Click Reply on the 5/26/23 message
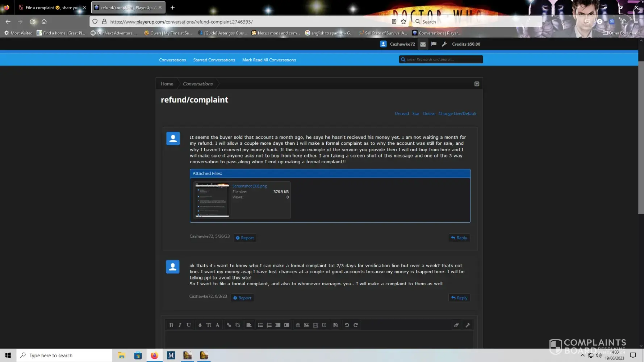This screenshot has width=644, height=362. pyautogui.click(x=459, y=238)
